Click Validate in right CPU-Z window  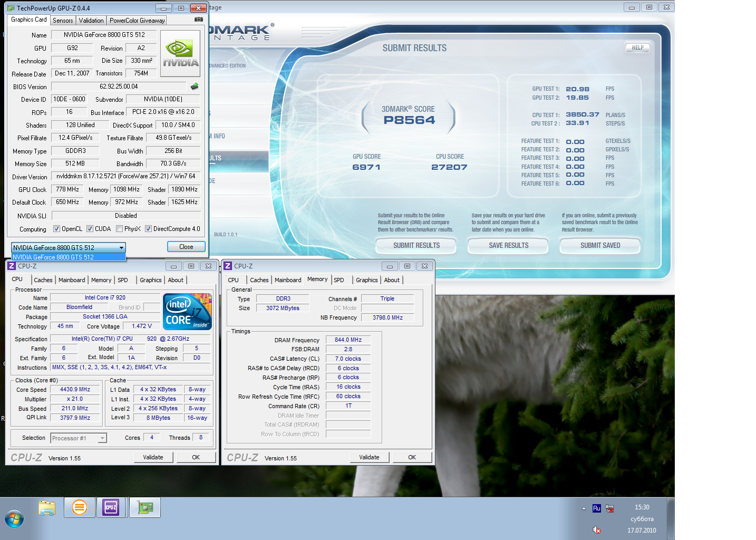(x=369, y=457)
